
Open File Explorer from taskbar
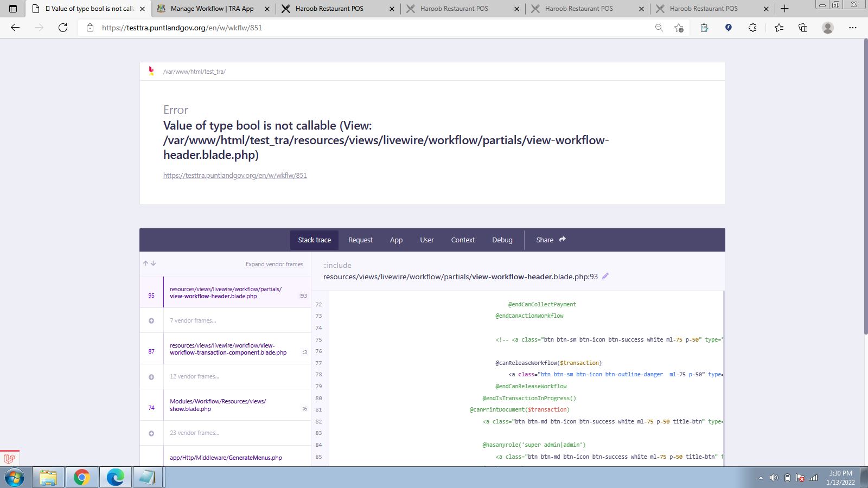coord(48,478)
